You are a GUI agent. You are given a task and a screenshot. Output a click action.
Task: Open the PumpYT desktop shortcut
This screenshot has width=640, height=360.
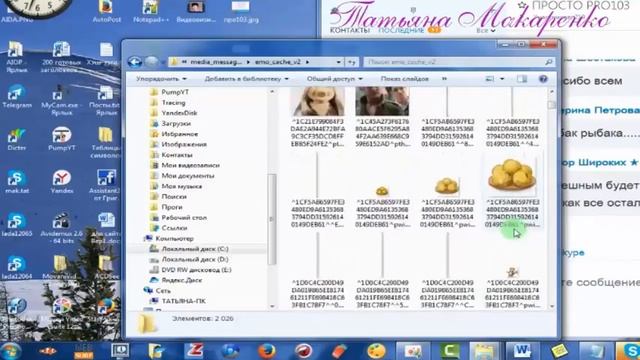coord(62,139)
